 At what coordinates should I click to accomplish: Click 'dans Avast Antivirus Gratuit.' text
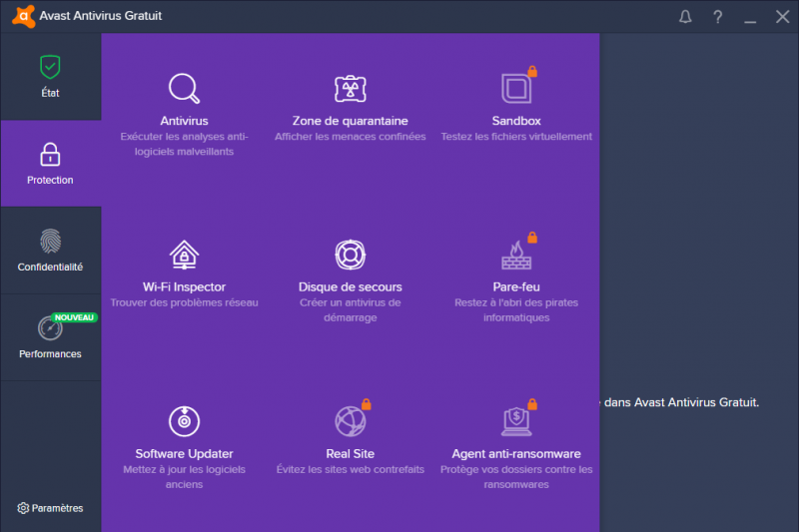click(682, 402)
